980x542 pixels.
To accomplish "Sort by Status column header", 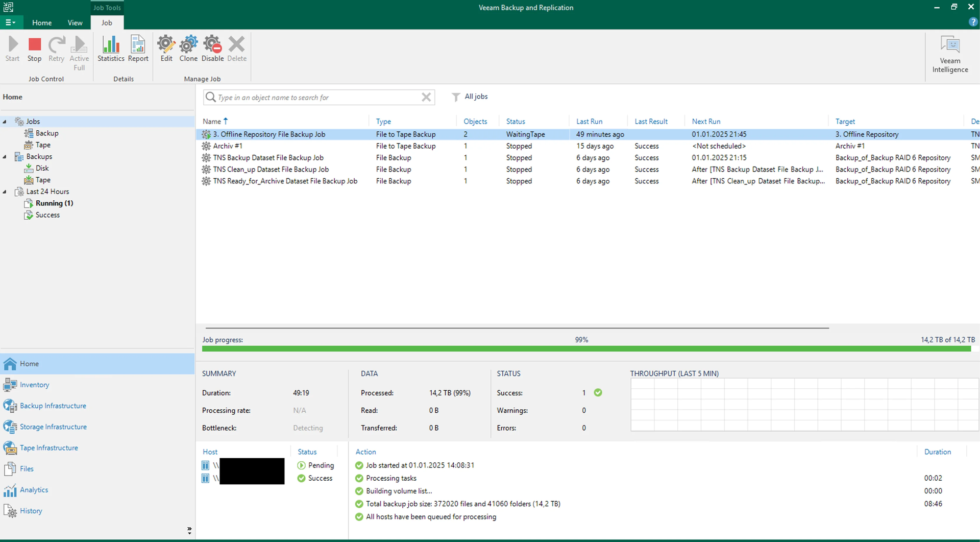I will pyautogui.click(x=516, y=122).
